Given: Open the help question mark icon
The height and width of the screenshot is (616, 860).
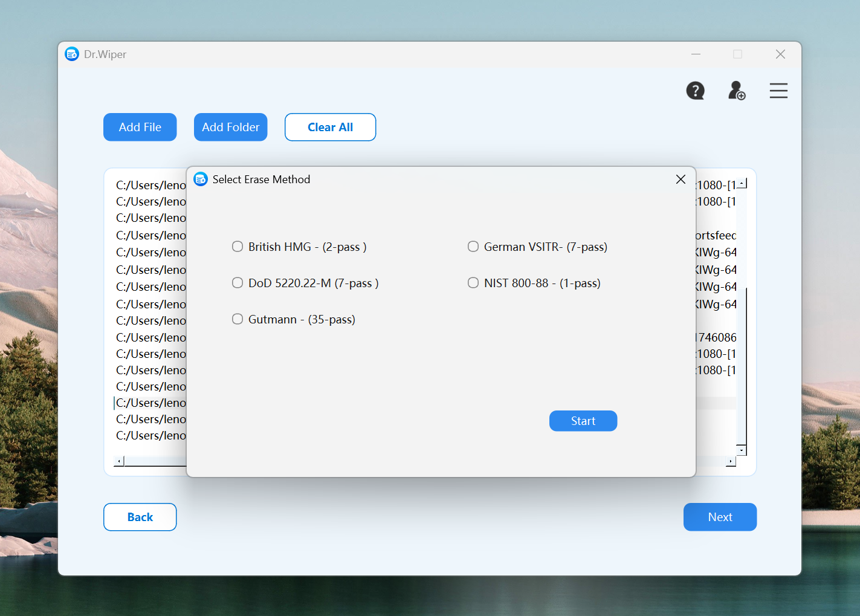Looking at the screenshot, I should (695, 91).
